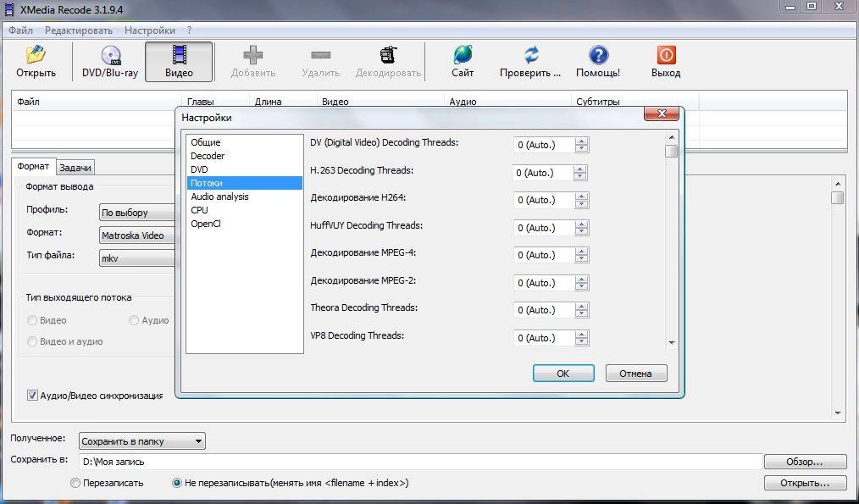Close the Настройки dialog
859x504 pixels.
pos(662,114)
